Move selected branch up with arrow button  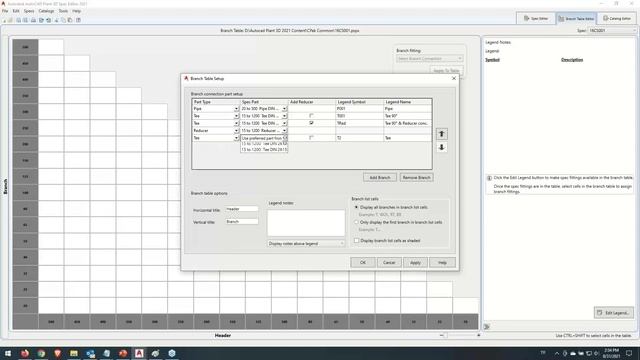click(x=441, y=134)
